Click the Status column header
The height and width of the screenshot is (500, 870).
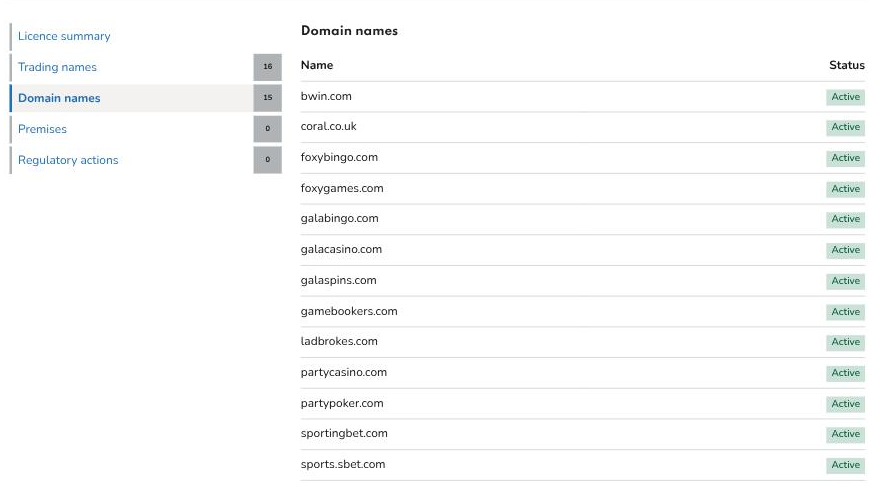coord(847,65)
